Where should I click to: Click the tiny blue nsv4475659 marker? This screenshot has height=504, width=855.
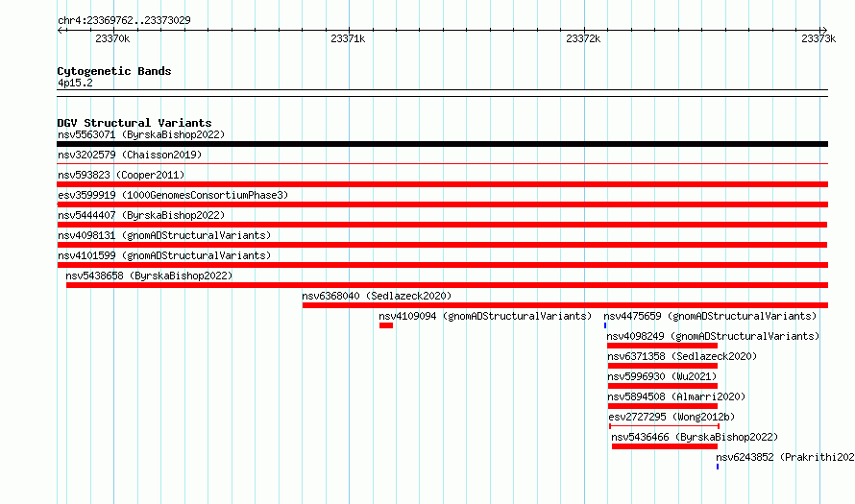pos(605,325)
